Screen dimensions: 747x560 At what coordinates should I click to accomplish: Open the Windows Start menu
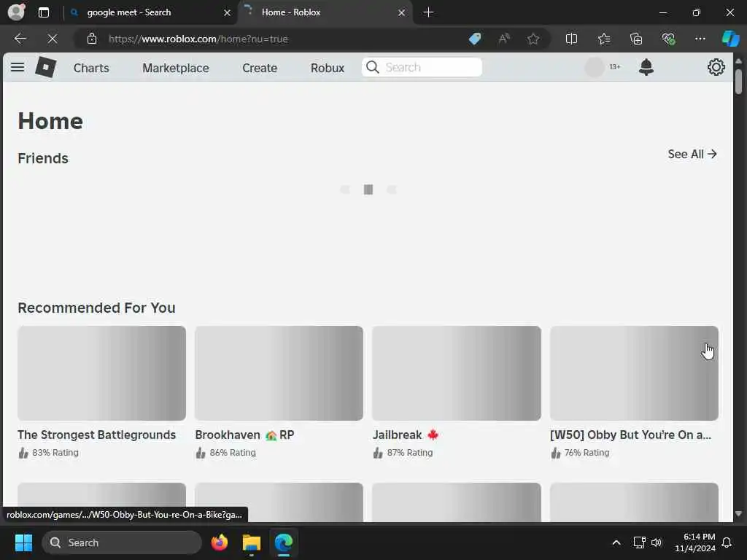coord(23,542)
